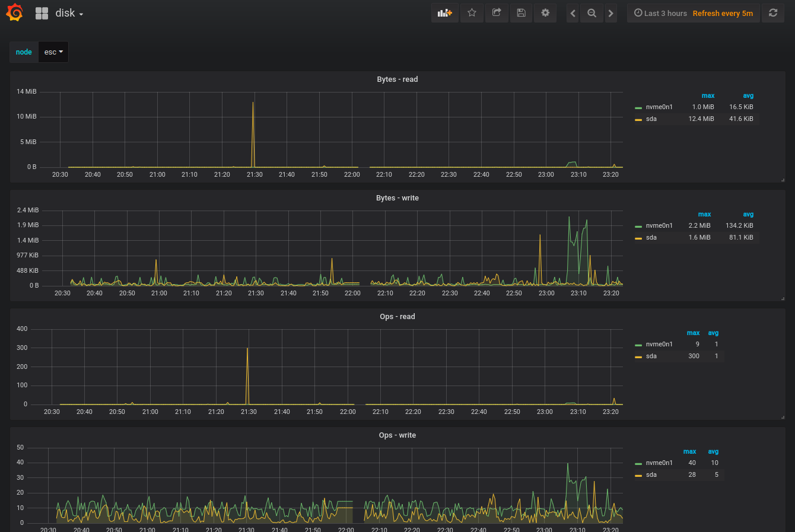Shift time range forward
Screen dimensions: 795x532
click(x=610, y=13)
